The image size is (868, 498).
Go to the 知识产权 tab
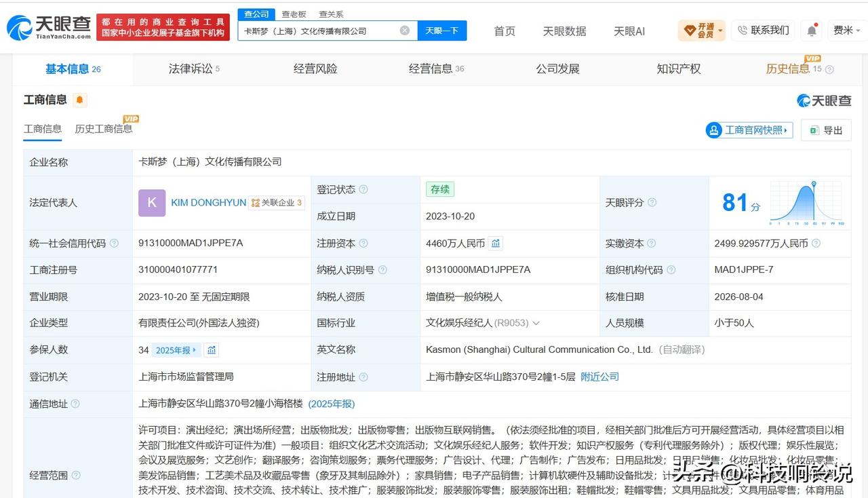[678, 69]
